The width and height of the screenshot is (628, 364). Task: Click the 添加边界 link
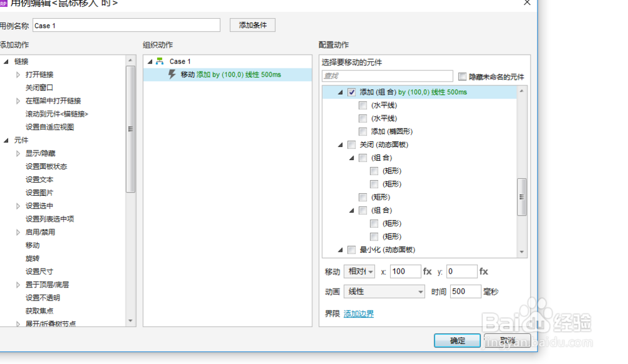coord(358,313)
